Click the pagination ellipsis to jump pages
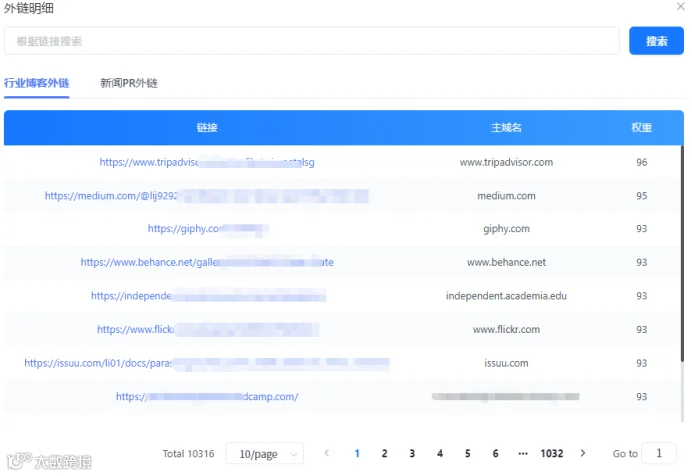The image size is (692, 476). click(523, 454)
